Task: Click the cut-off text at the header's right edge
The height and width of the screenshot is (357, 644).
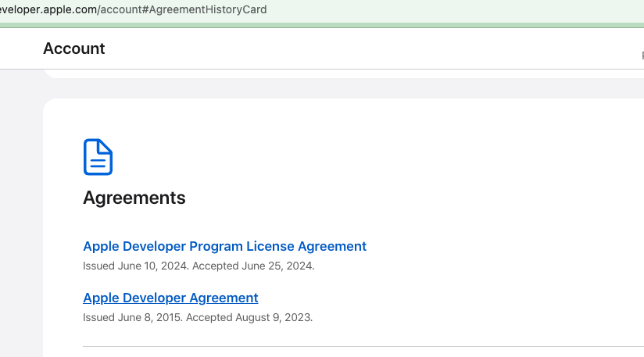Action: (642, 55)
